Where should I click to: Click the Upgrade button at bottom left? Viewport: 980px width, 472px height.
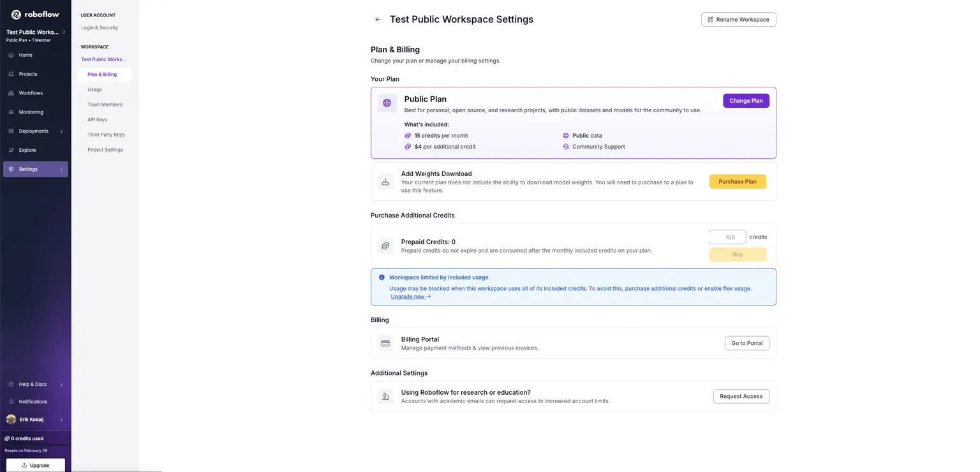pos(35,466)
